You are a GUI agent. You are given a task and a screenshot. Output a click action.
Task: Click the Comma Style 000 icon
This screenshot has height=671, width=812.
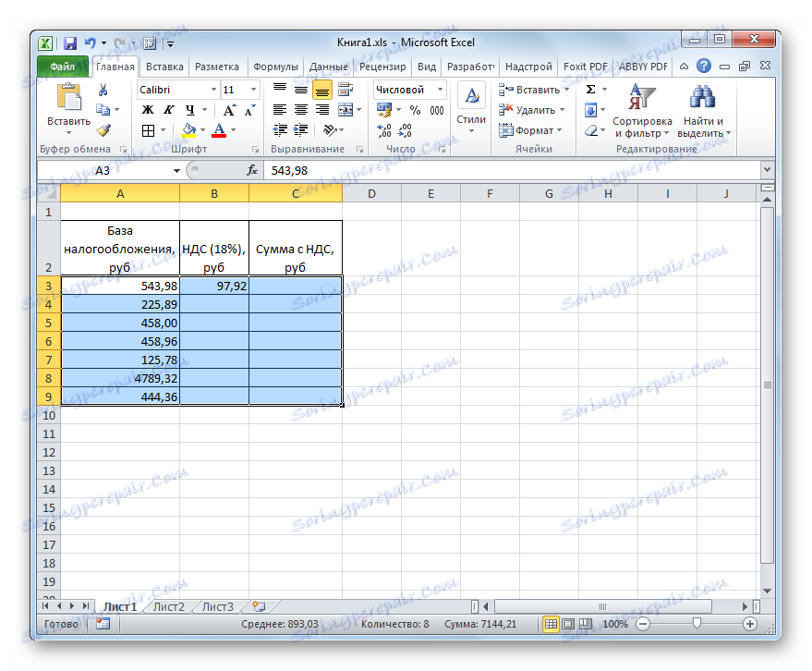[x=437, y=110]
